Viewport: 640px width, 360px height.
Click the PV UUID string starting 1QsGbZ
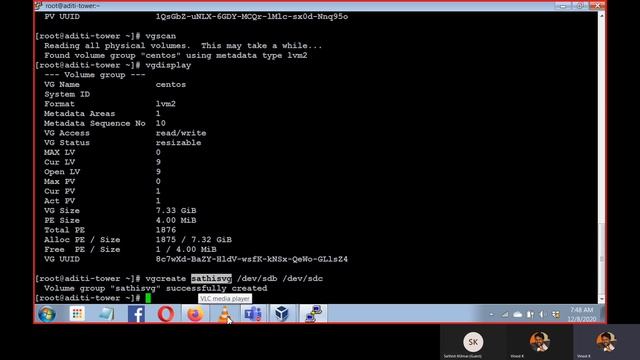(x=252, y=17)
